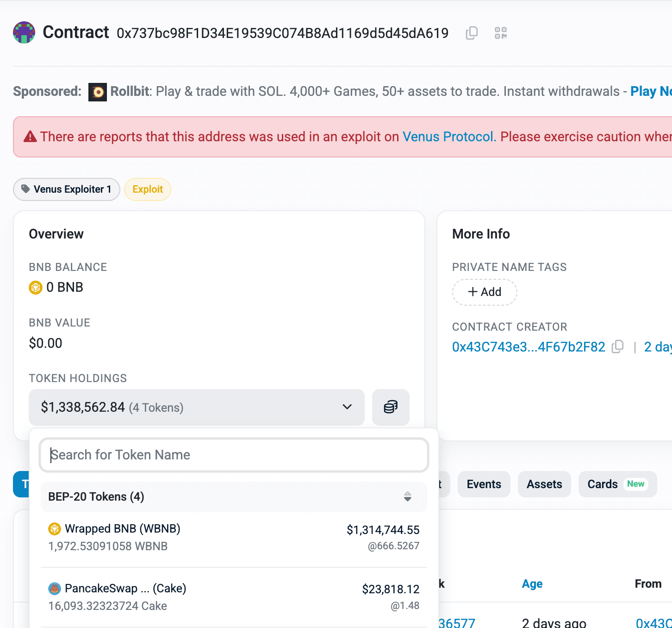Click the Exploit label badge
This screenshot has width=672, height=628.
[x=148, y=189]
